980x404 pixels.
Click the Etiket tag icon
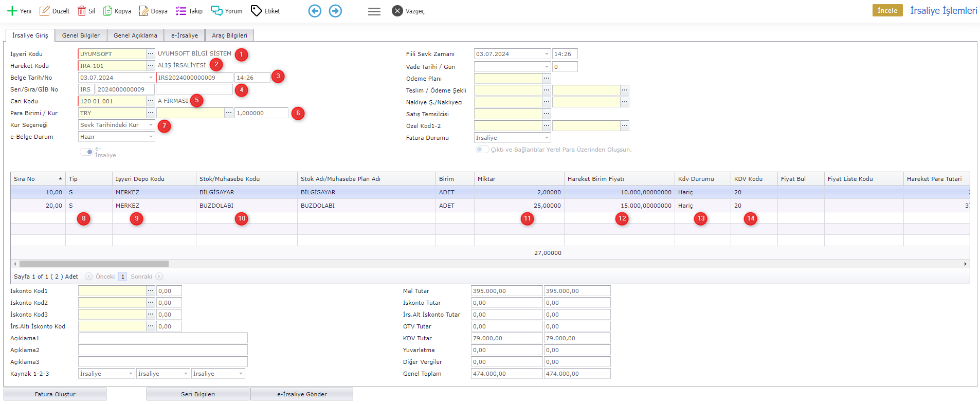point(256,11)
